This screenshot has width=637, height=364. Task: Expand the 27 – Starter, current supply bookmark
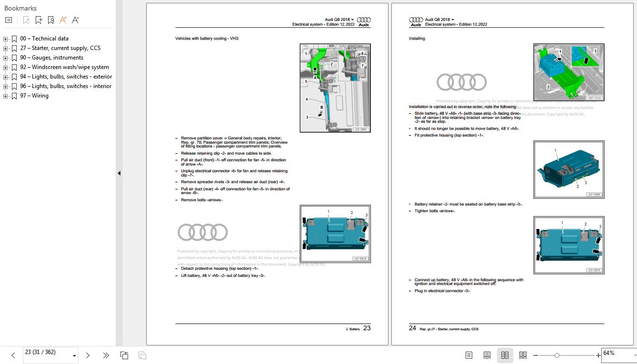click(5, 49)
